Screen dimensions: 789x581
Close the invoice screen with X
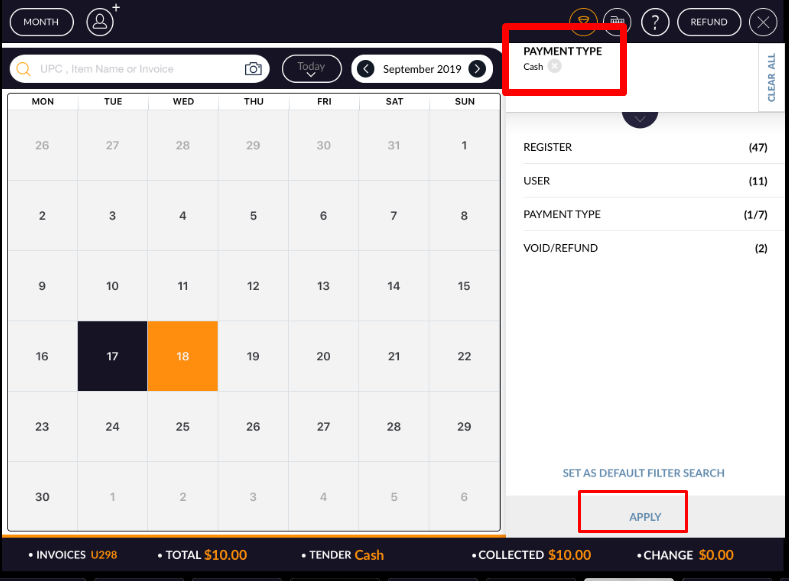(763, 21)
